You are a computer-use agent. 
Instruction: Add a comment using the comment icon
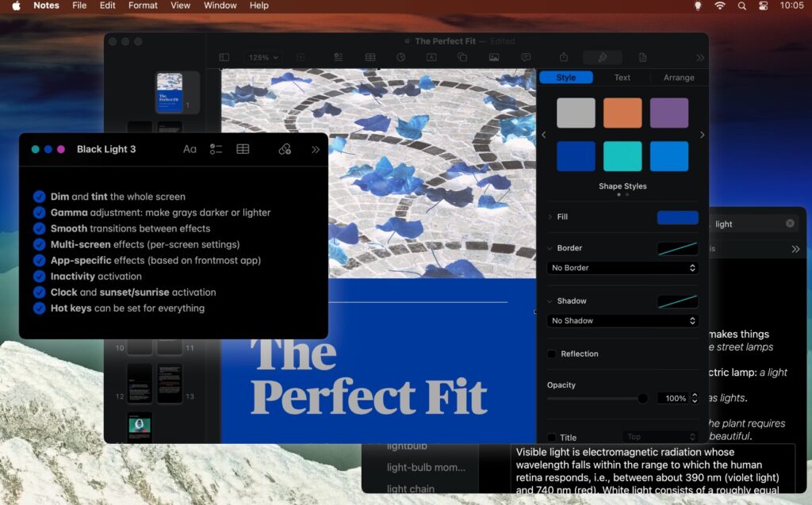525,57
